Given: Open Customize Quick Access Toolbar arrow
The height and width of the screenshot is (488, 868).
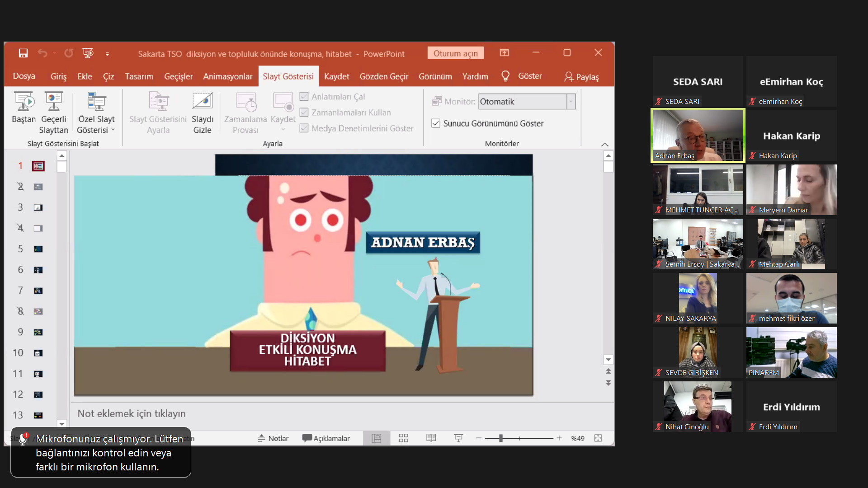Looking at the screenshot, I should (x=107, y=54).
